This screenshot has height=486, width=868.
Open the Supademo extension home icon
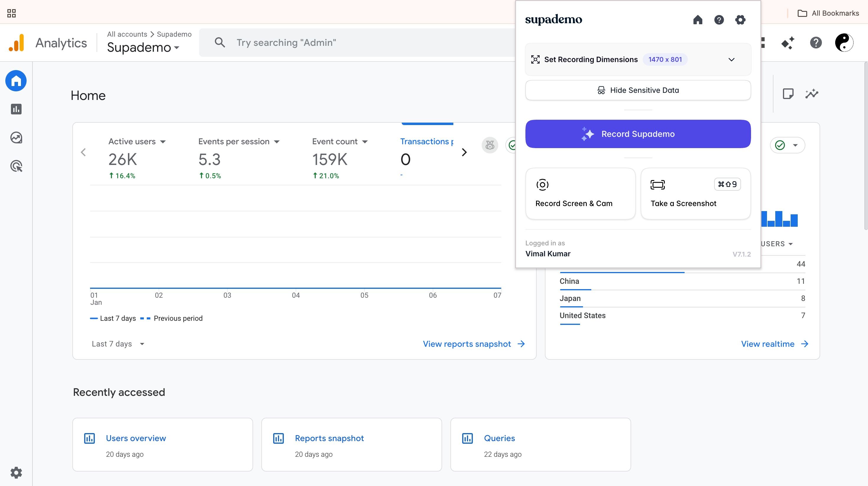pyautogui.click(x=698, y=20)
